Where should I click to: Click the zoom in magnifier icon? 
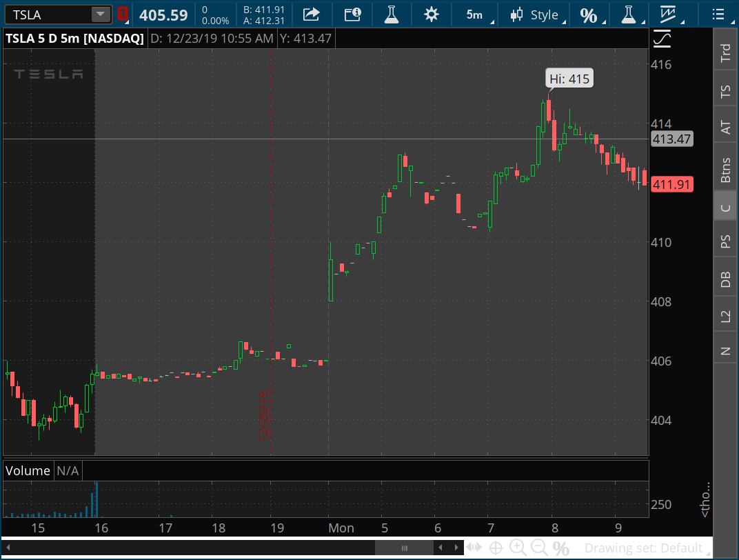(x=518, y=548)
